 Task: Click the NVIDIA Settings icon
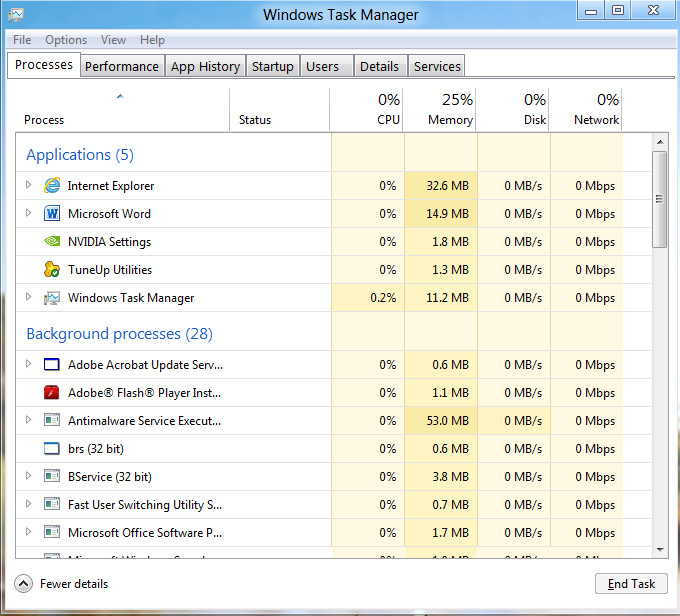coord(52,241)
